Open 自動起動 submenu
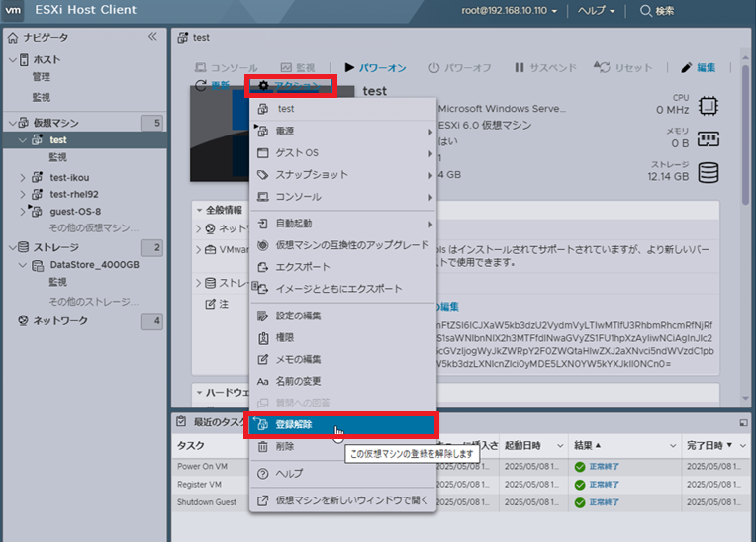This screenshot has height=542, width=756. [342, 224]
